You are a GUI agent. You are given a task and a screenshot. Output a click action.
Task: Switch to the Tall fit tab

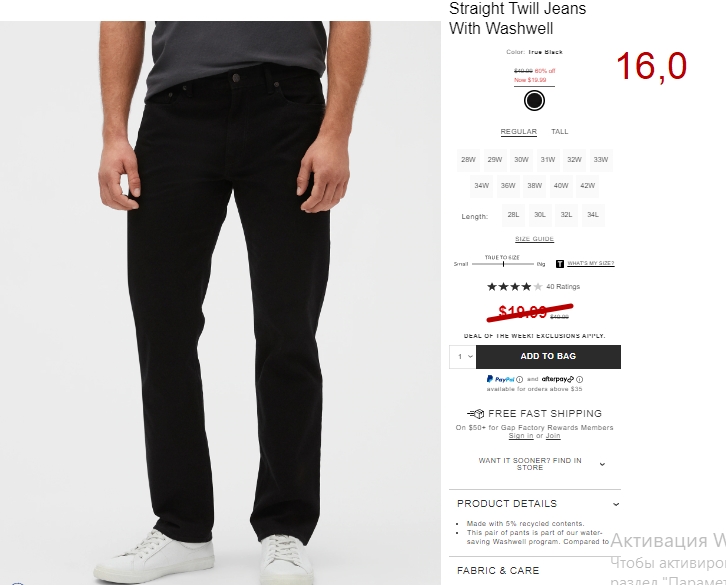[x=559, y=132]
